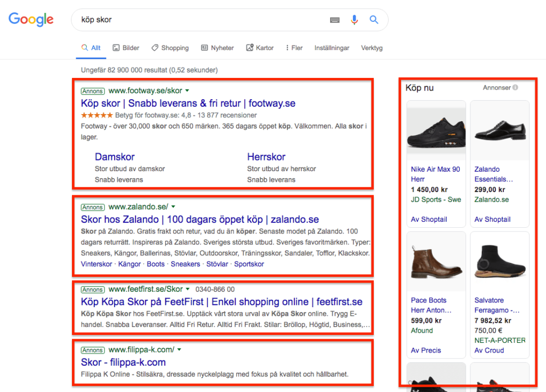This screenshot has width=546, height=392.
Task: Open the FeetFirst ad headline link
Action: (221, 302)
